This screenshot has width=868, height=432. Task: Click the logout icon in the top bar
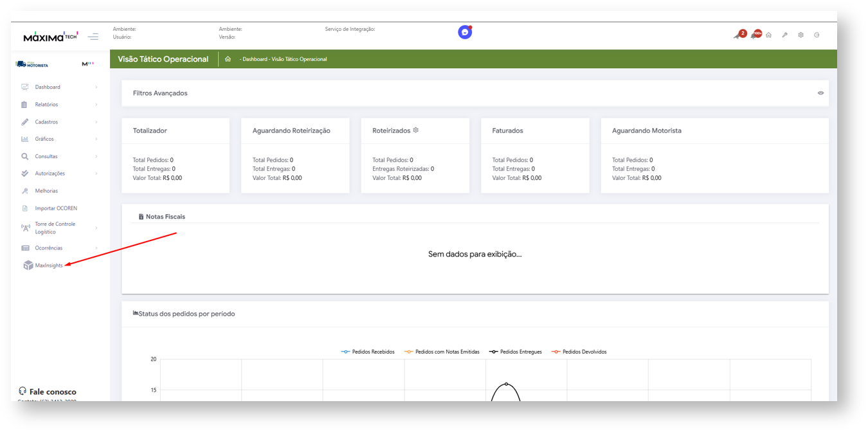click(817, 35)
